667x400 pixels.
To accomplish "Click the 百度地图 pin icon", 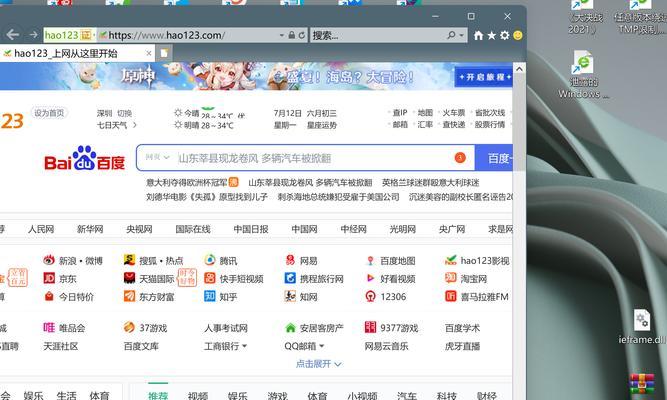I will click(370, 260).
